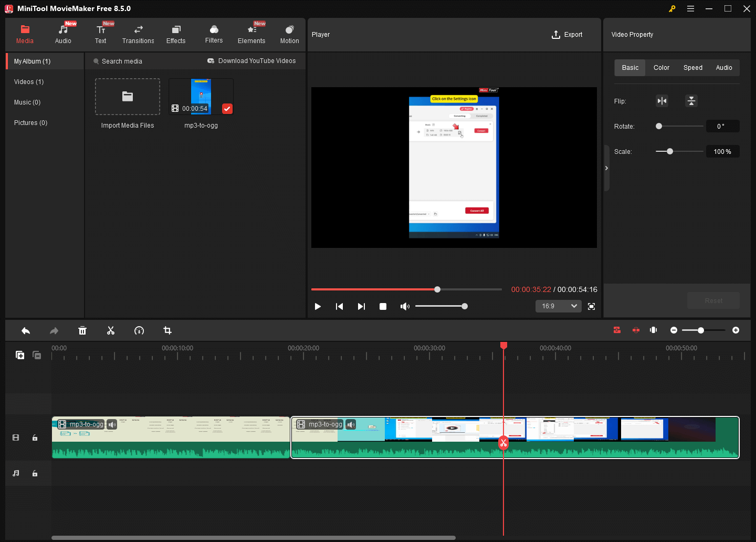Image resolution: width=756 pixels, height=542 pixels.
Task: Split the clip with the scissors tool
Action: click(x=111, y=330)
